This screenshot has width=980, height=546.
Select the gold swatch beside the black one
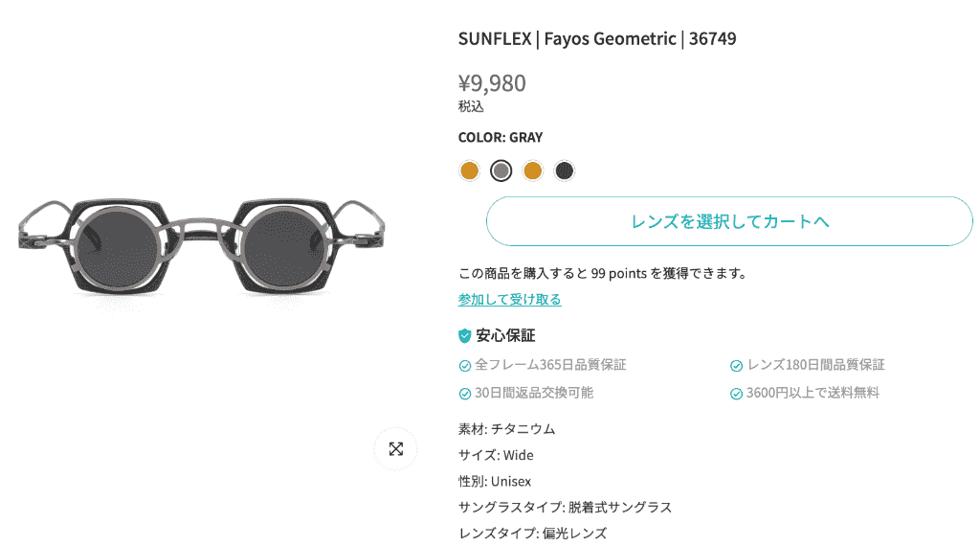533,171
